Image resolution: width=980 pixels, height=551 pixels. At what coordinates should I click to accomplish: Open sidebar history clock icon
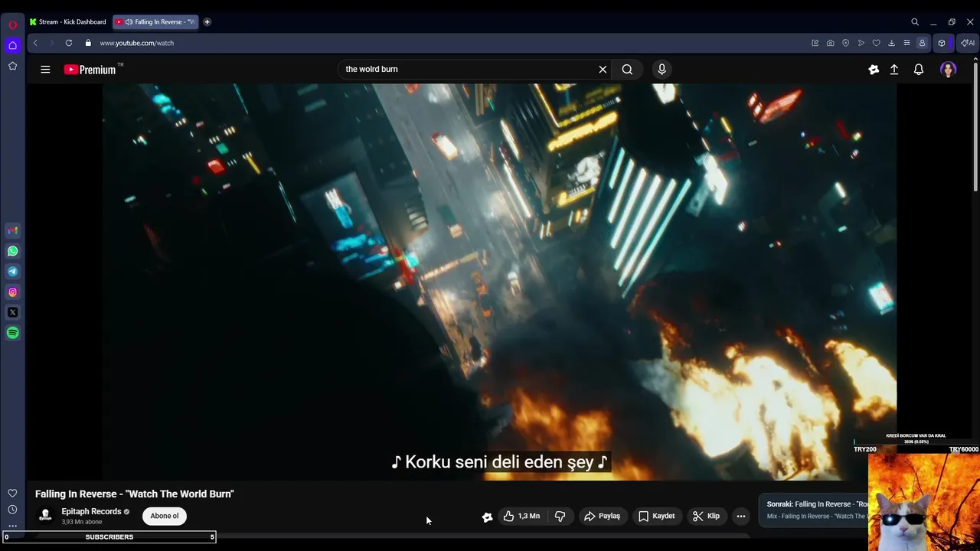coord(12,510)
